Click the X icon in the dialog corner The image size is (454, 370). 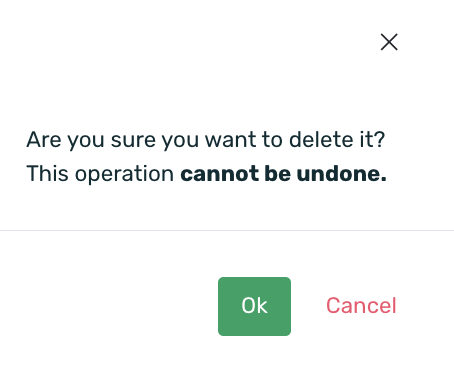[389, 42]
